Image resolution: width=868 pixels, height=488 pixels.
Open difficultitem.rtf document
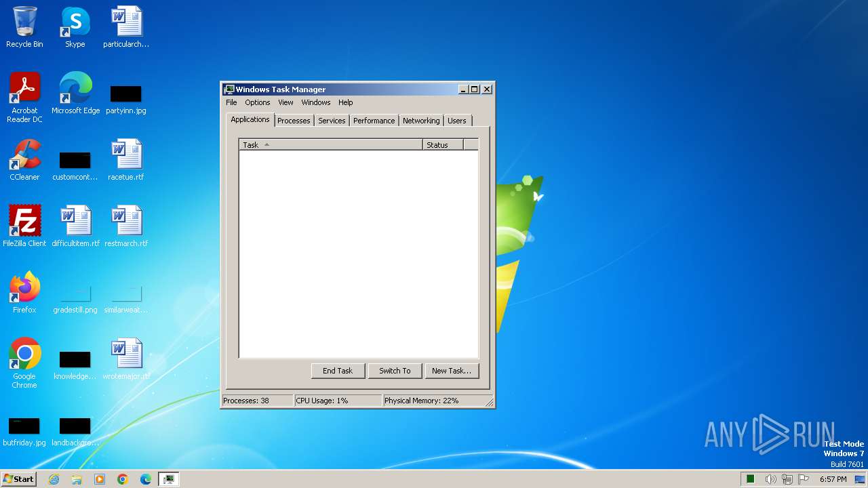pyautogui.click(x=75, y=226)
